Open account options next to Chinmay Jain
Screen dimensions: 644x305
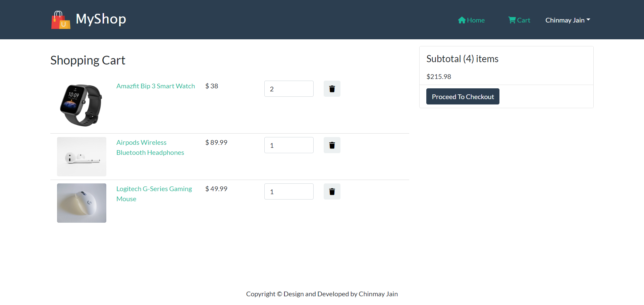tap(567, 20)
